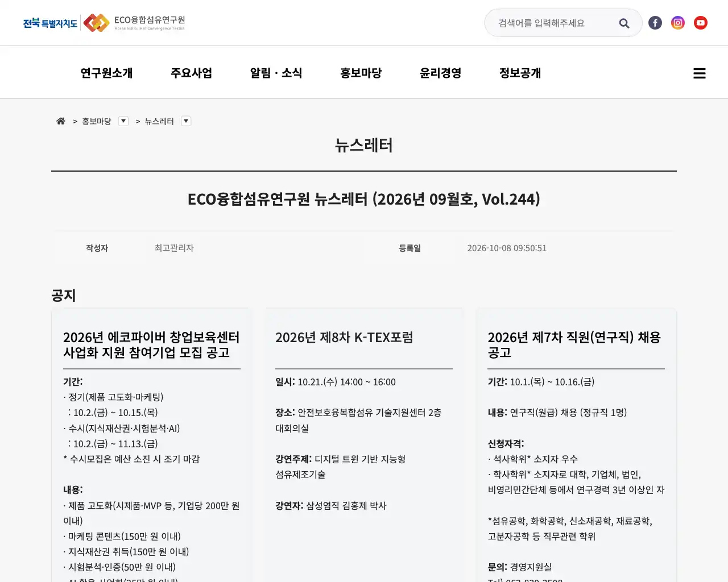Open the 윤리경영 menu

(x=440, y=73)
